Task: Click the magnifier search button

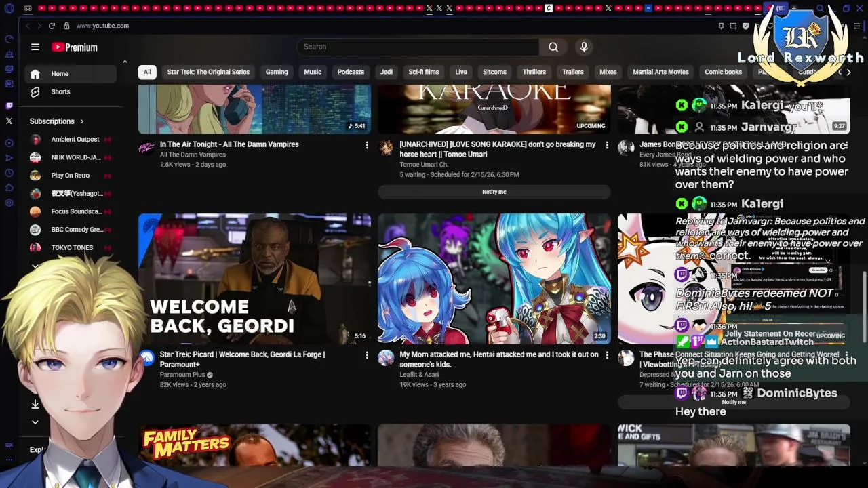Action: pyautogui.click(x=553, y=47)
